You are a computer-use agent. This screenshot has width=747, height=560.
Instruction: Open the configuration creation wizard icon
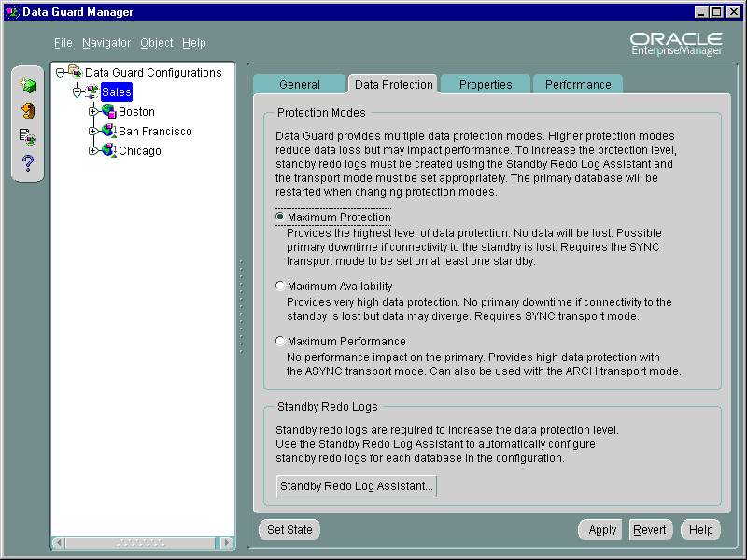tap(27, 84)
